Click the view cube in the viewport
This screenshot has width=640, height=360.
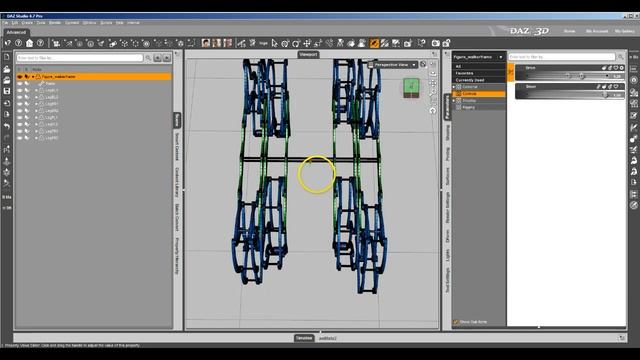(x=411, y=88)
